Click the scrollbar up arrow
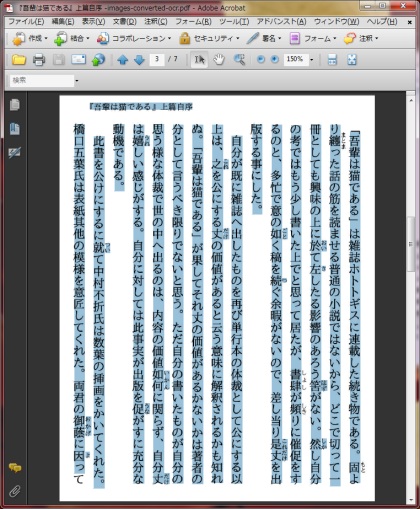This screenshot has height=509, width=420. tap(410, 100)
